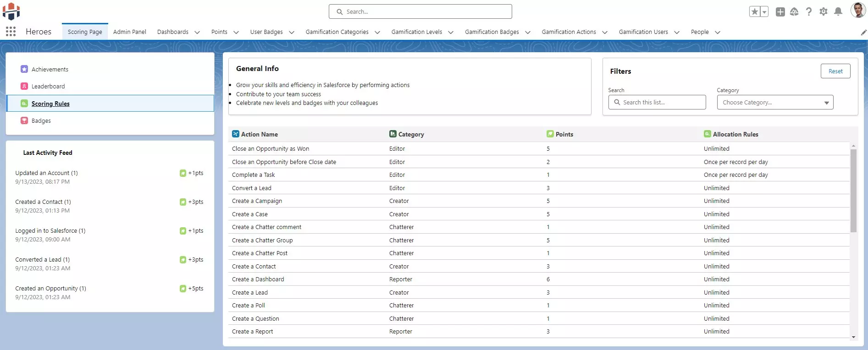Click 'Create a Poll' action name

pyautogui.click(x=249, y=305)
